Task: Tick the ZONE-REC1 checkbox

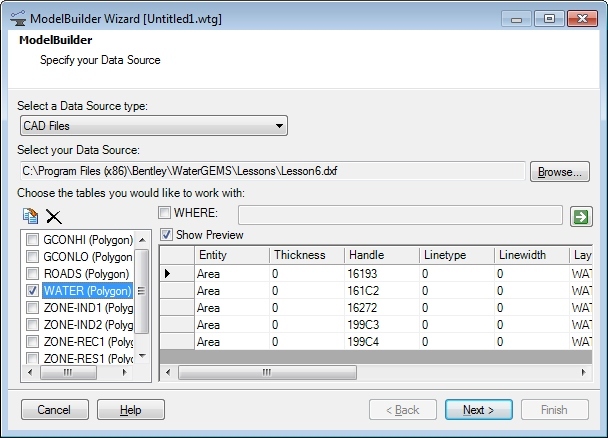Action: pyautogui.click(x=32, y=341)
